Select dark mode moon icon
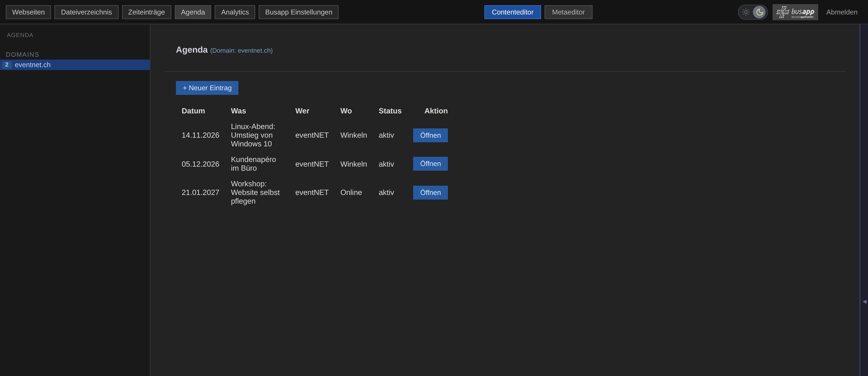 (759, 12)
